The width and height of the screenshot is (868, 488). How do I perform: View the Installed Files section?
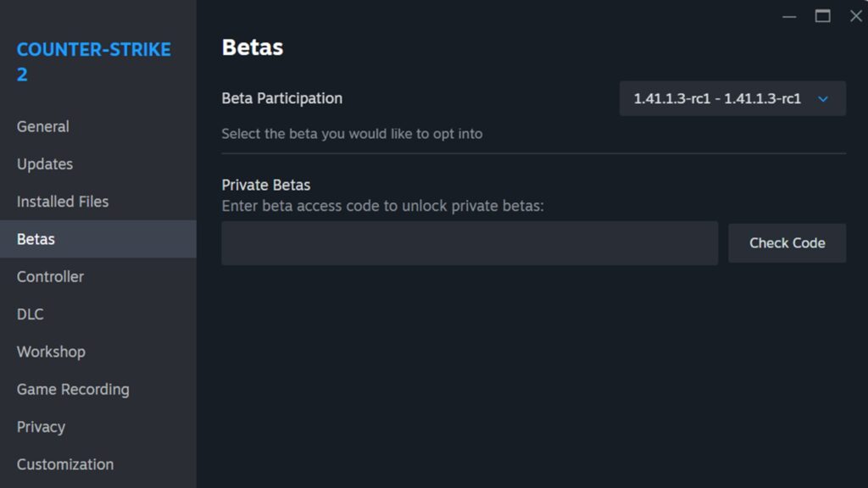click(x=62, y=202)
